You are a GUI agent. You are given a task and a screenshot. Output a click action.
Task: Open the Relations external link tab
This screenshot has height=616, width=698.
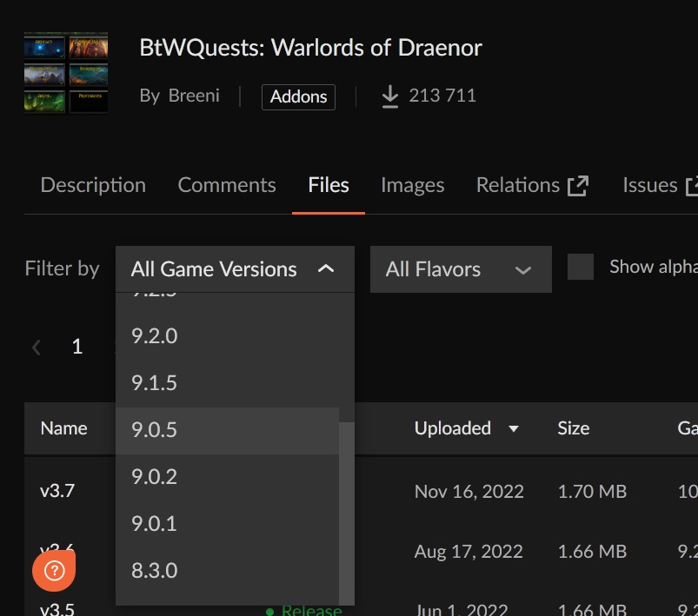532,185
